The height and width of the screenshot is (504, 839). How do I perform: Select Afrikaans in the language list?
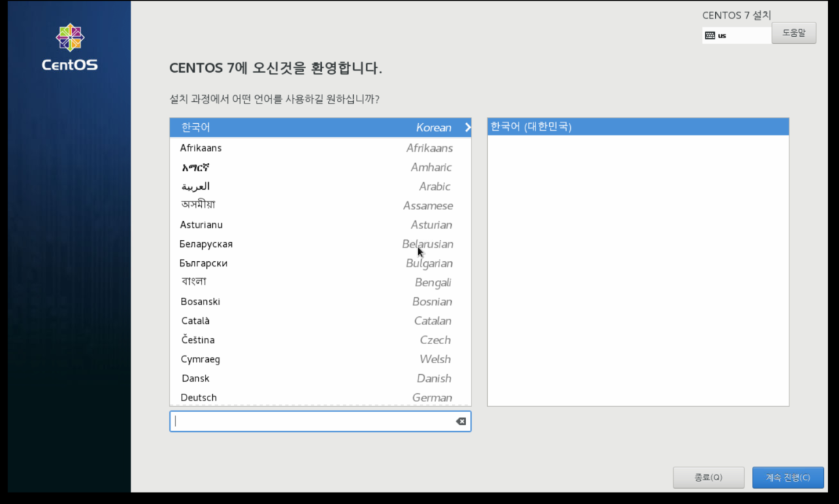coord(320,148)
